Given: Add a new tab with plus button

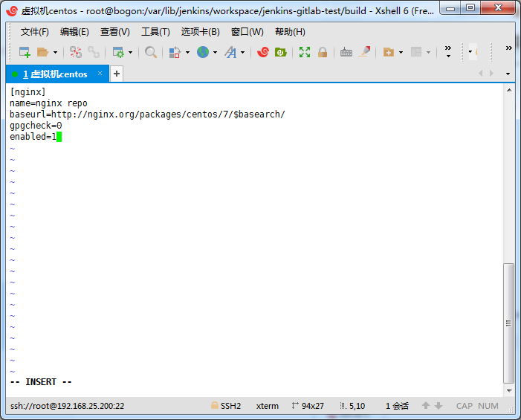Looking at the screenshot, I should [117, 74].
